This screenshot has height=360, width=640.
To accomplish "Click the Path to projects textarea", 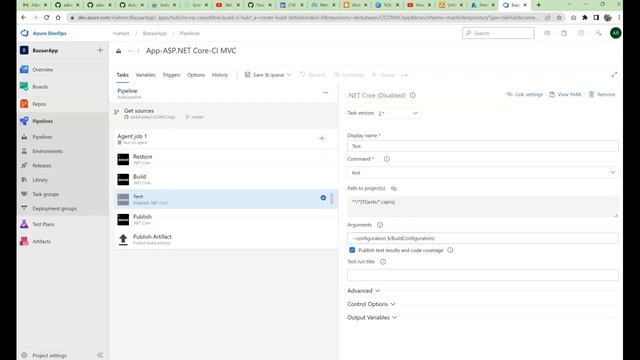I will (482, 206).
